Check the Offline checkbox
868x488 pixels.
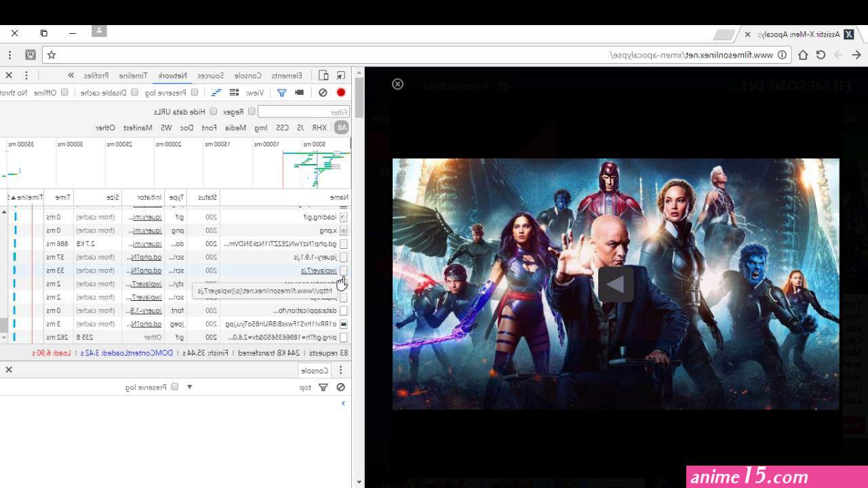coord(64,92)
